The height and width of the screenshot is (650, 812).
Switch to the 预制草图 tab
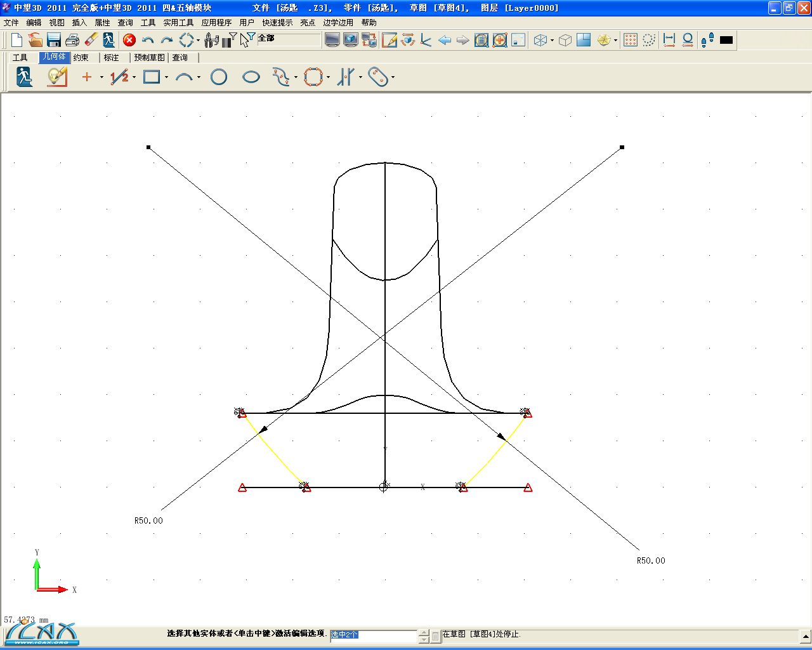click(x=150, y=58)
